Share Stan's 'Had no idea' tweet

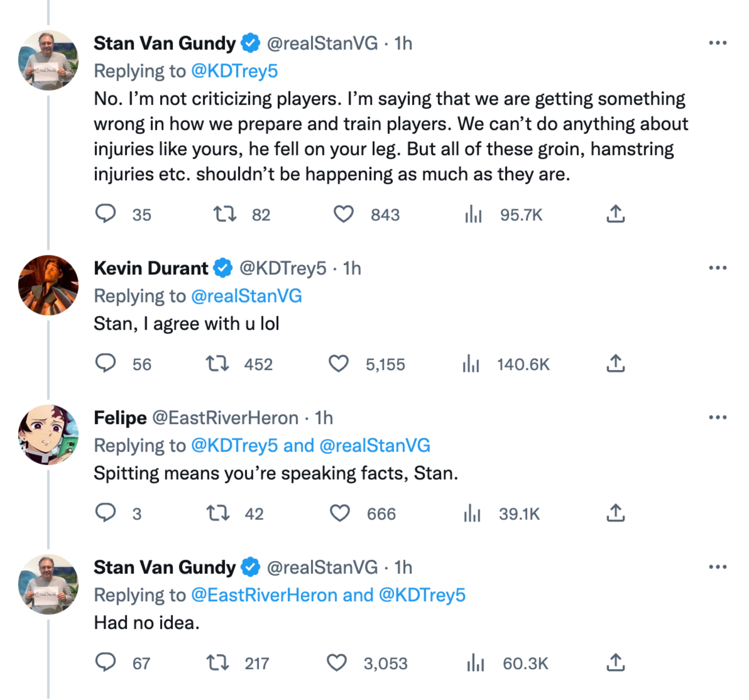coord(615,663)
